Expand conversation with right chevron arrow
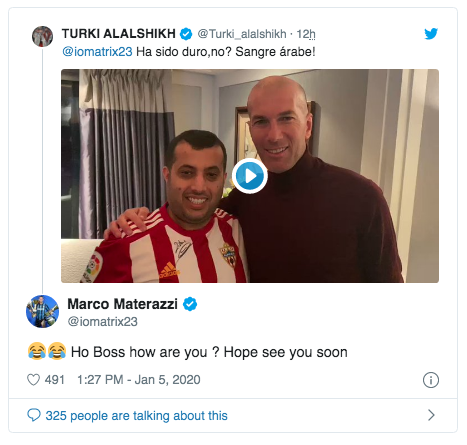467x445 pixels. tap(431, 415)
